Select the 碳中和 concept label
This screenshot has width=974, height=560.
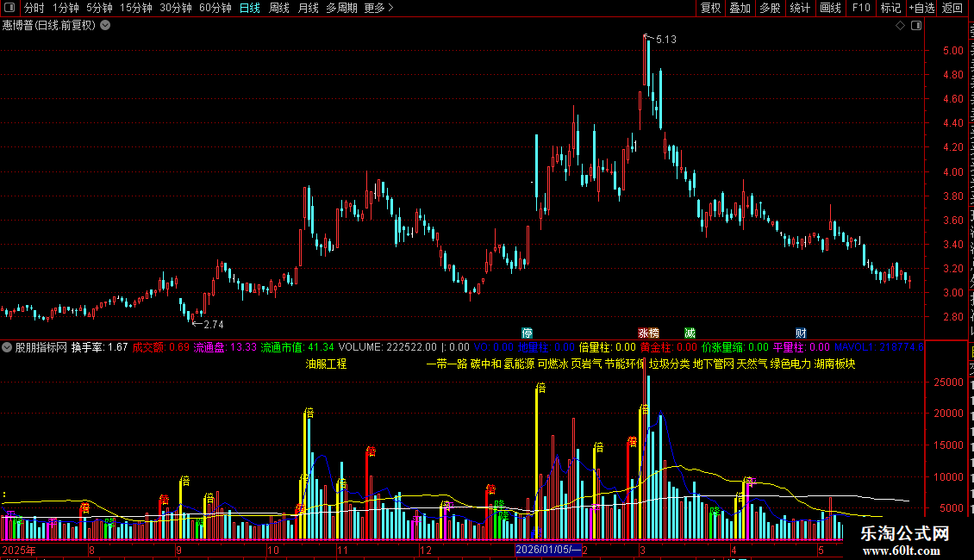[x=486, y=364]
